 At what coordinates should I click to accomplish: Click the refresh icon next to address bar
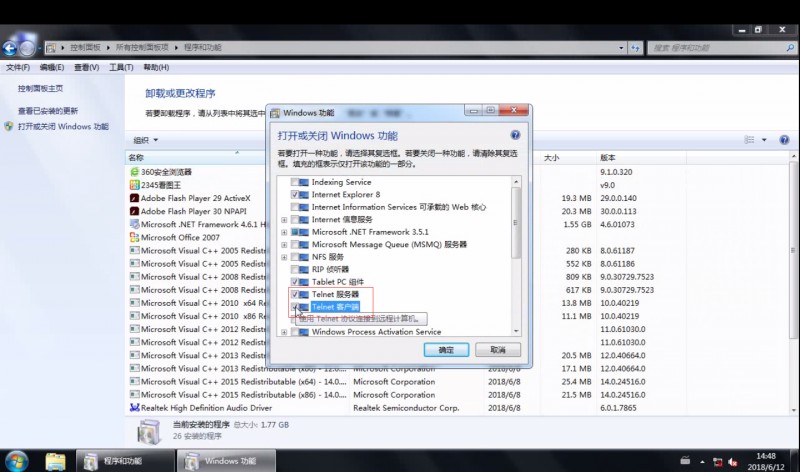[635, 47]
